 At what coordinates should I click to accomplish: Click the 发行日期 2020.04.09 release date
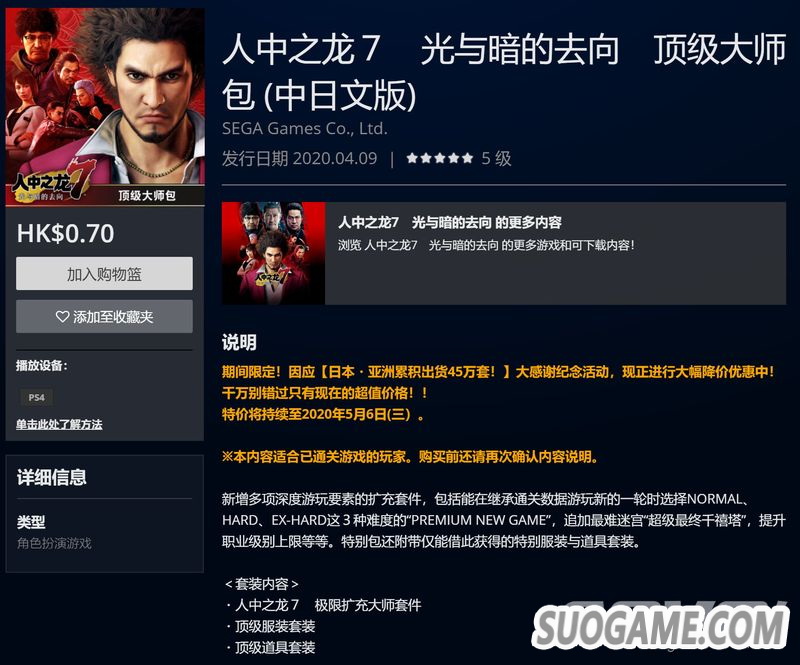click(299, 158)
